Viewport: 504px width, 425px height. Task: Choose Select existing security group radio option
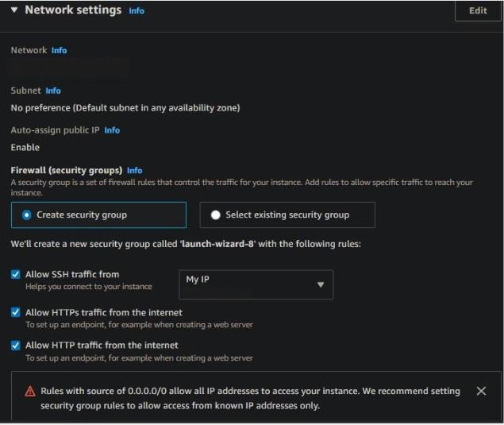click(216, 214)
